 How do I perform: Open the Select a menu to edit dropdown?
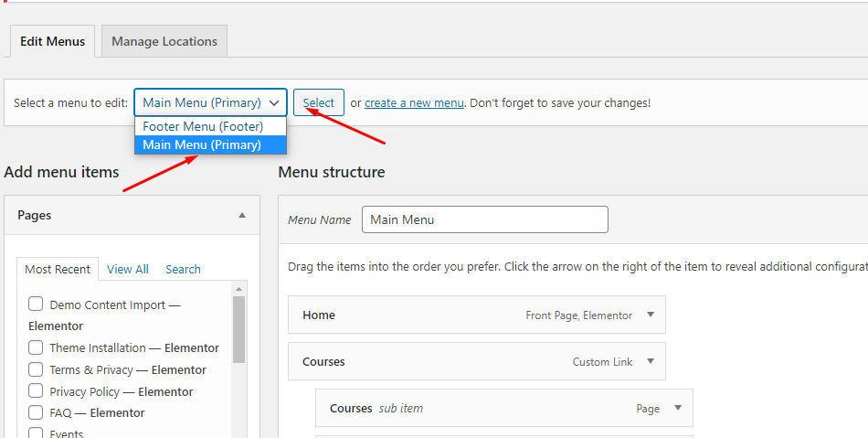pyautogui.click(x=210, y=102)
